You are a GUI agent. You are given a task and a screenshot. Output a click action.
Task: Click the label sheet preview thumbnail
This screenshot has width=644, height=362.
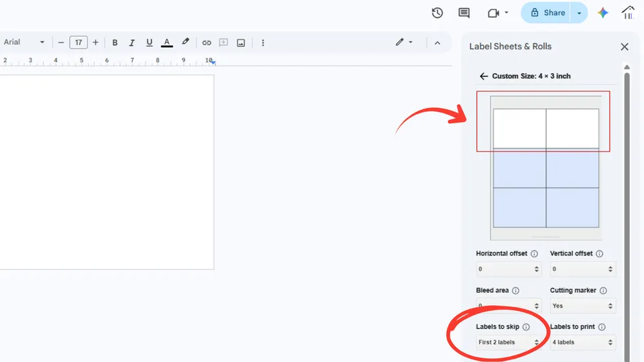[546, 168]
